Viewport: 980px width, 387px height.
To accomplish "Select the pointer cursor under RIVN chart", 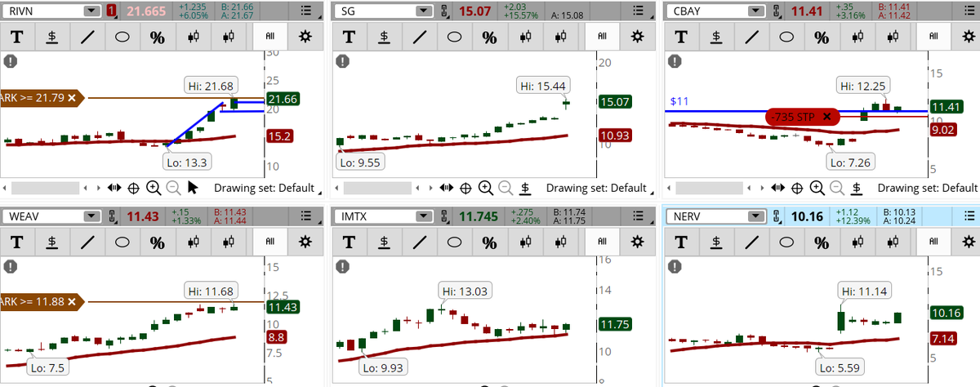I will [x=194, y=188].
